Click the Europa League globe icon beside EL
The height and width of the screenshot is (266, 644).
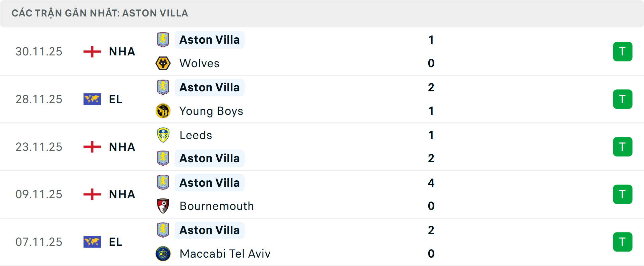click(92, 99)
